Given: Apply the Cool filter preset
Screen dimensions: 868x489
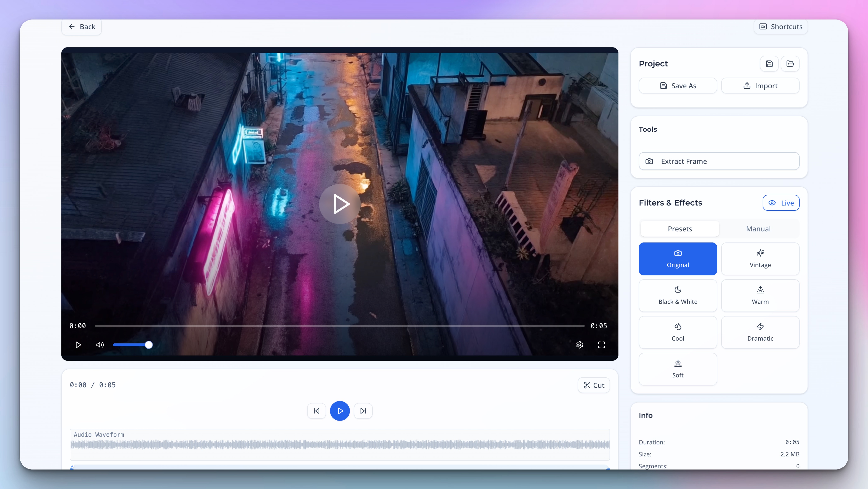Looking at the screenshot, I should 678,332.
